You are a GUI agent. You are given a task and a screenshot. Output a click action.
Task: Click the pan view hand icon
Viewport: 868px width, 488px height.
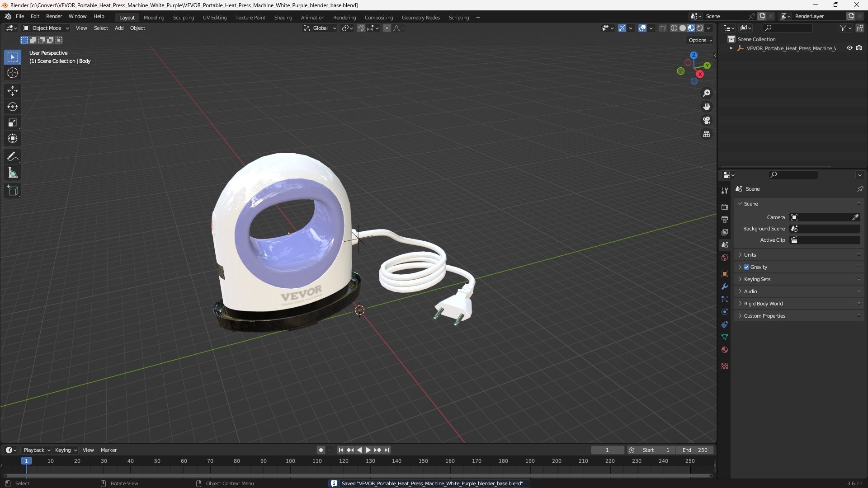tap(707, 107)
